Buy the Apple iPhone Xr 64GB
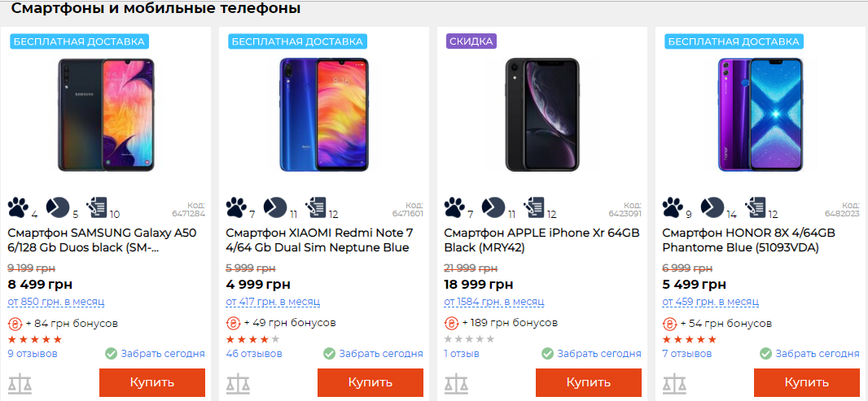 (589, 382)
